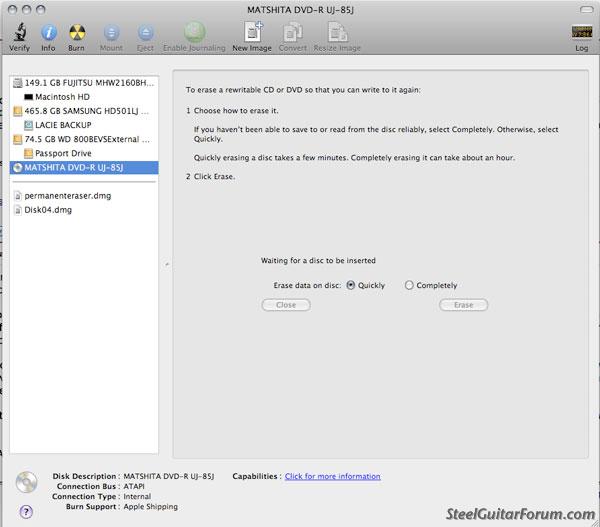The height and width of the screenshot is (527, 600).
Task: Click the Erase button
Action: [x=463, y=305]
